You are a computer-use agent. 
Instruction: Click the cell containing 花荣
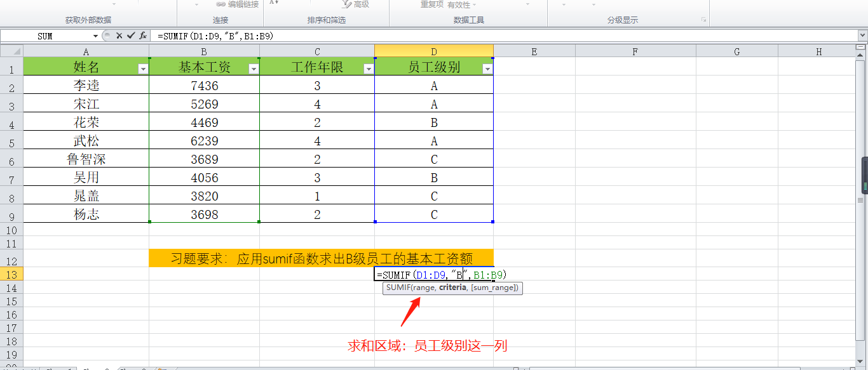click(x=86, y=122)
